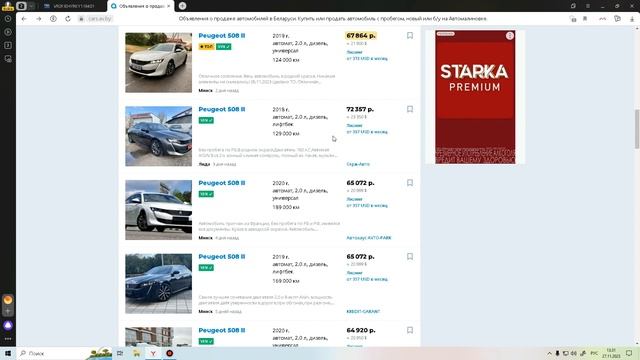
Task: Open Yandex Browser from the taskbar
Action: click(x=153, y=353)
